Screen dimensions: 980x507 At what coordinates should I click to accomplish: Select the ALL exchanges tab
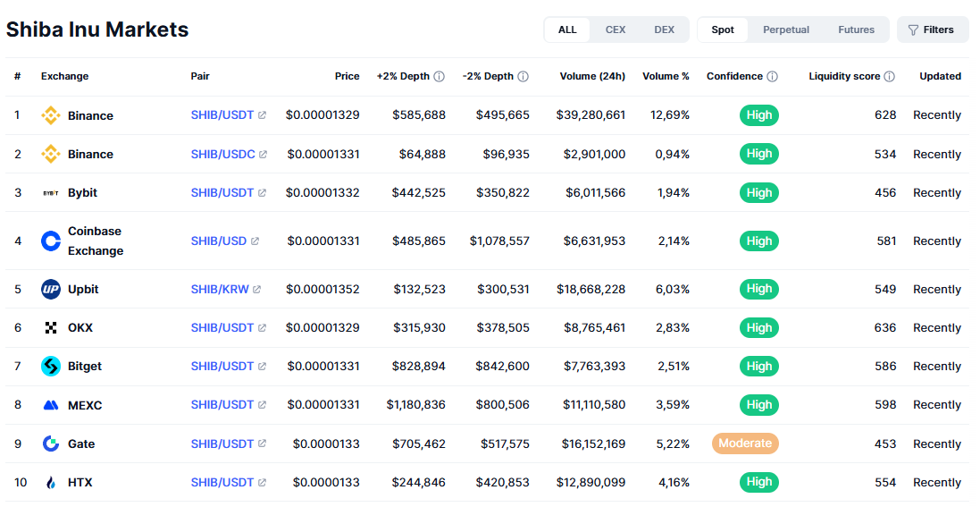pos(567,30)
